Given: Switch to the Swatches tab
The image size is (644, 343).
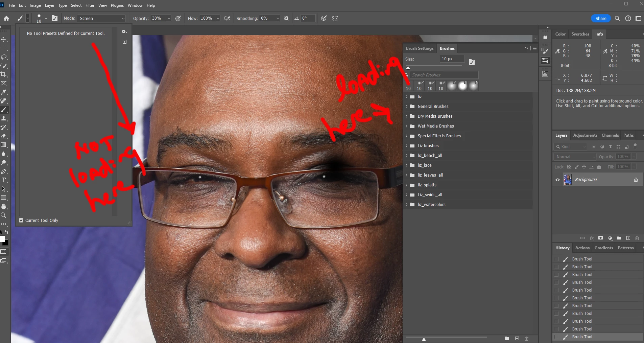Looking at the screenshot, I should (x=580, y=34).
